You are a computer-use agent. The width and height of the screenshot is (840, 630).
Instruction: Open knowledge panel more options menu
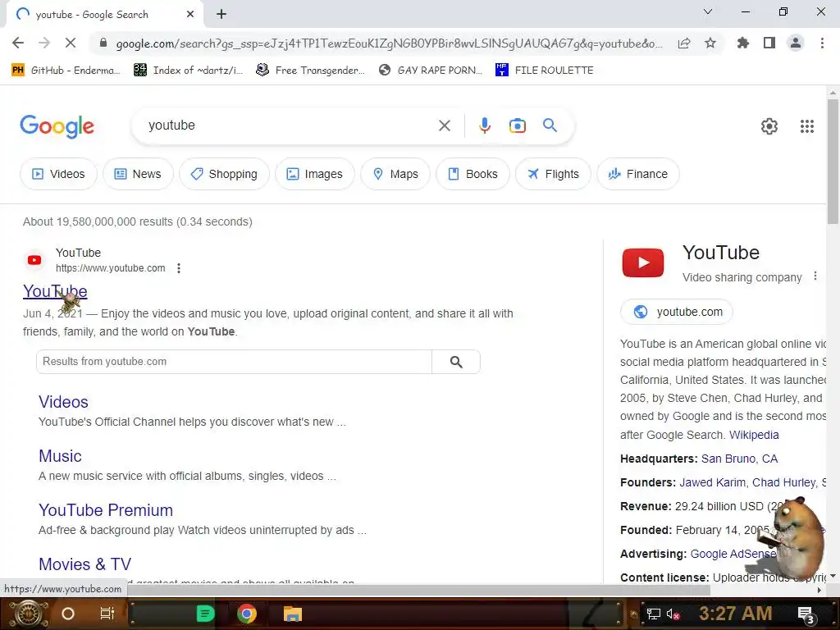(815, 276)
